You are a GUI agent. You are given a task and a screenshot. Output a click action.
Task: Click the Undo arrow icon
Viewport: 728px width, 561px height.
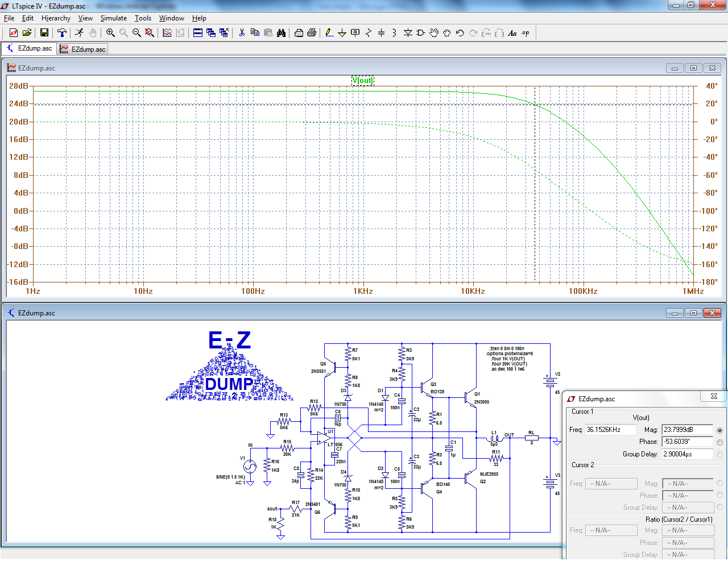click(460, 33)
